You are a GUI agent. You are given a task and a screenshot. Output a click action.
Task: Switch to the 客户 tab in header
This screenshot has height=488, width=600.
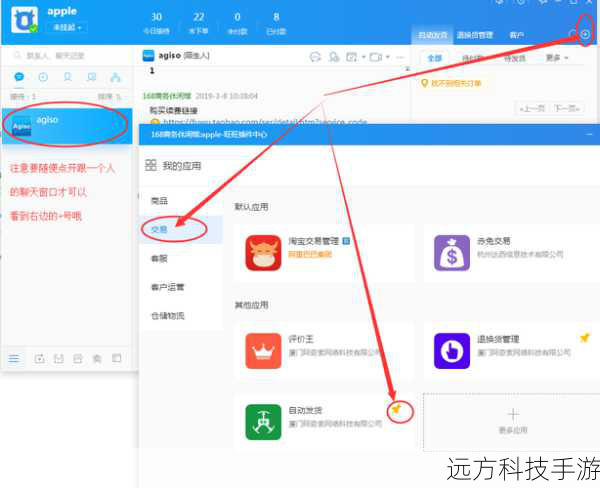pyautogui.click(x=516, y=35)
